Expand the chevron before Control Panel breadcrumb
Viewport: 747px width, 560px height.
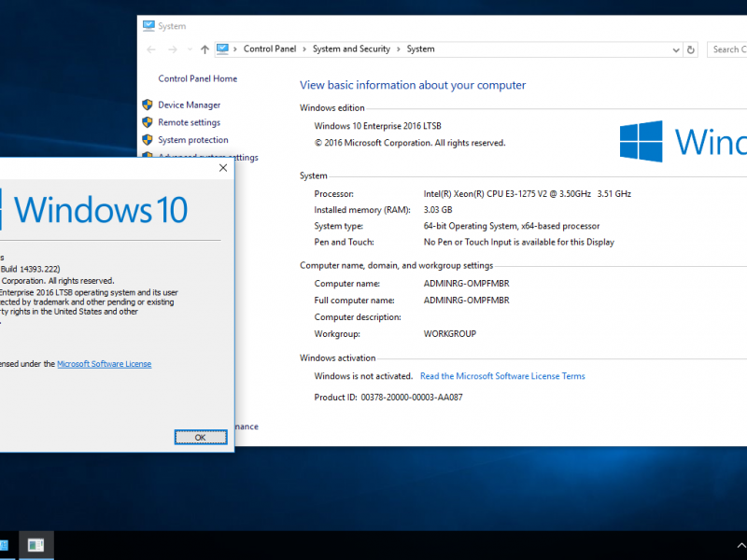tap(235, 49)
